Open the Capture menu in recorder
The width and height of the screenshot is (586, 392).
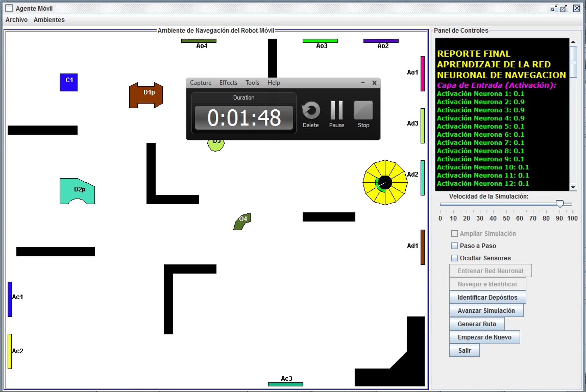pos(200,83)
